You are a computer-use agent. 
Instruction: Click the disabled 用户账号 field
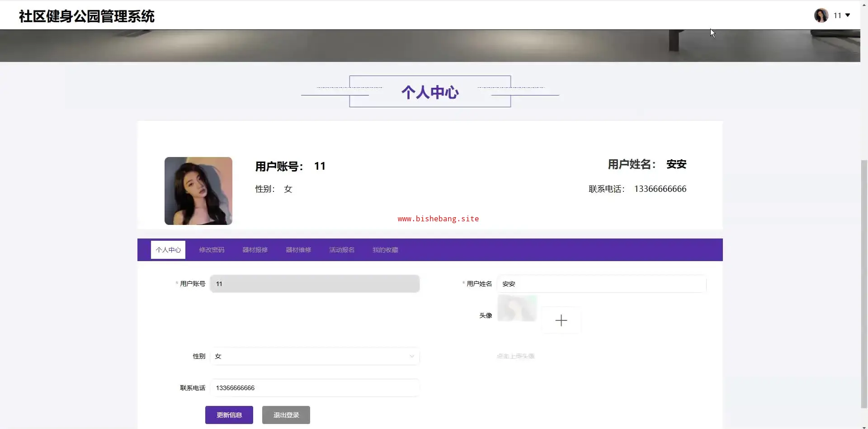315,284
